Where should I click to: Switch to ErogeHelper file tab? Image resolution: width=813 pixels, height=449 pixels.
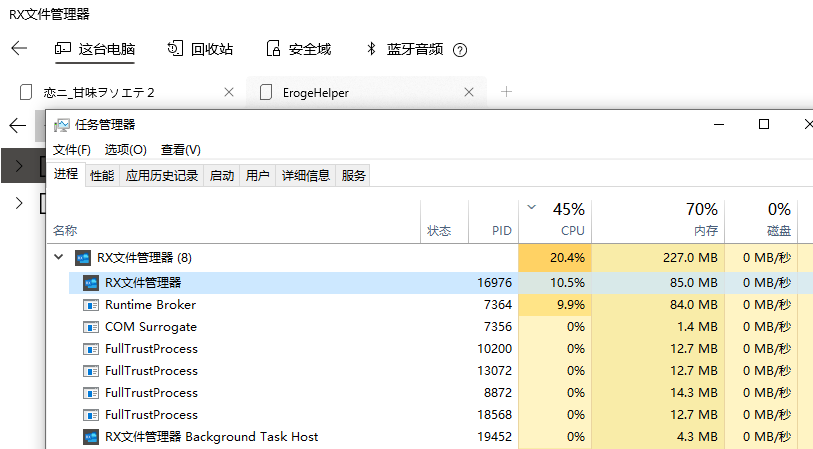tap(367, 93)
